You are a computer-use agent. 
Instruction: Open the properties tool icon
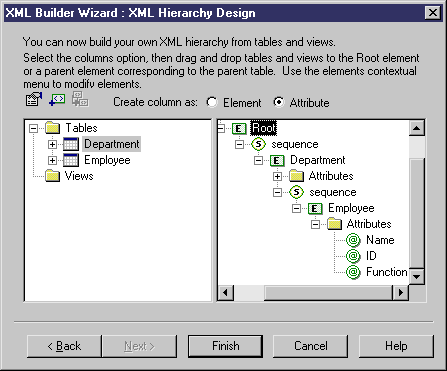(x=34, y=99)
